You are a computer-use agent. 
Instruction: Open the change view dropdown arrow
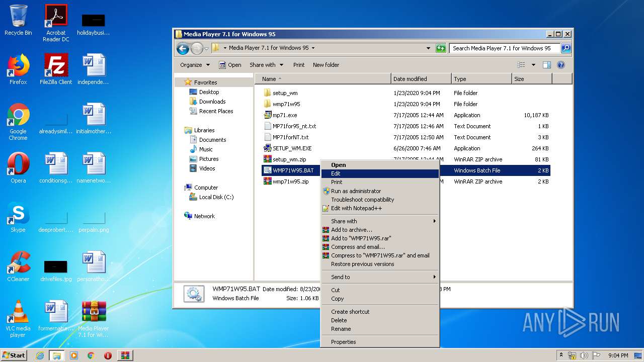(533, 65)
